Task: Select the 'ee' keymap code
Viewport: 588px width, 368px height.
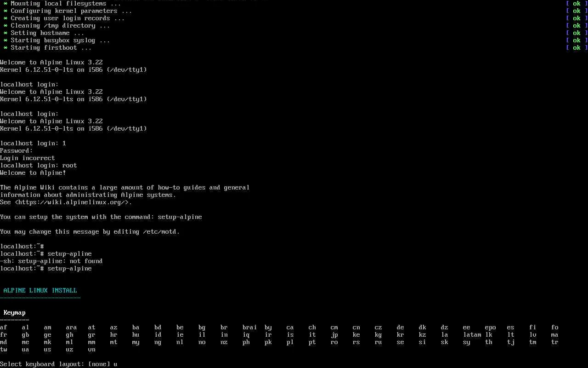Action: click(467, 327)
